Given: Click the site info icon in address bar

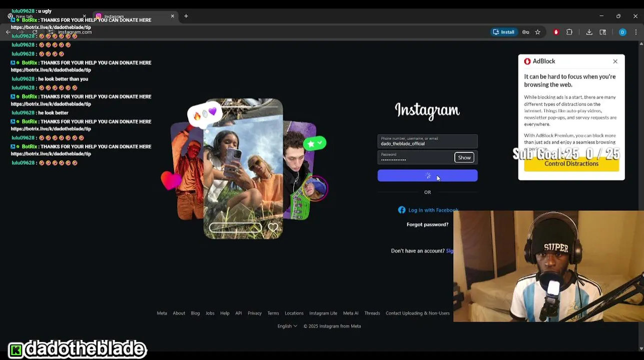Looking at the screenshot, I should (51, 32).
